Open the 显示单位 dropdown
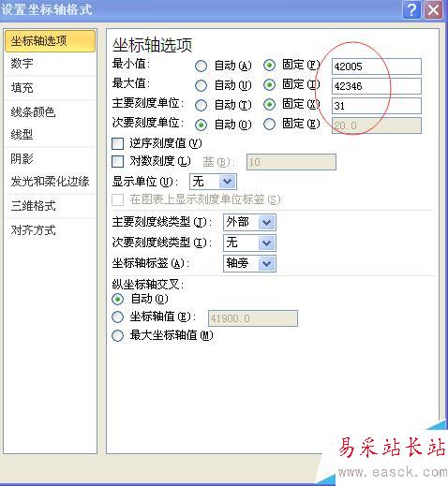 pyautogui.click(x=213, y=182)
